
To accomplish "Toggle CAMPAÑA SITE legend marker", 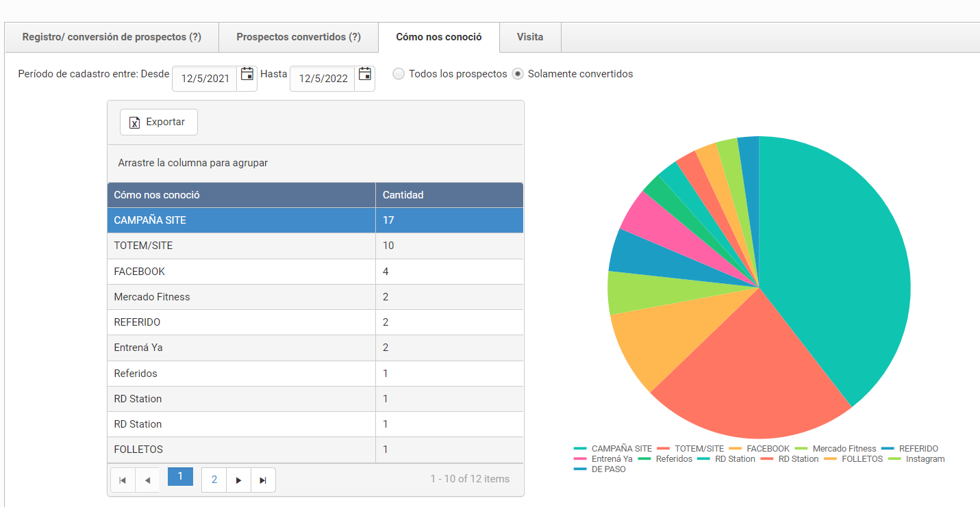I will pyautogui.click(x=580, y=449).
